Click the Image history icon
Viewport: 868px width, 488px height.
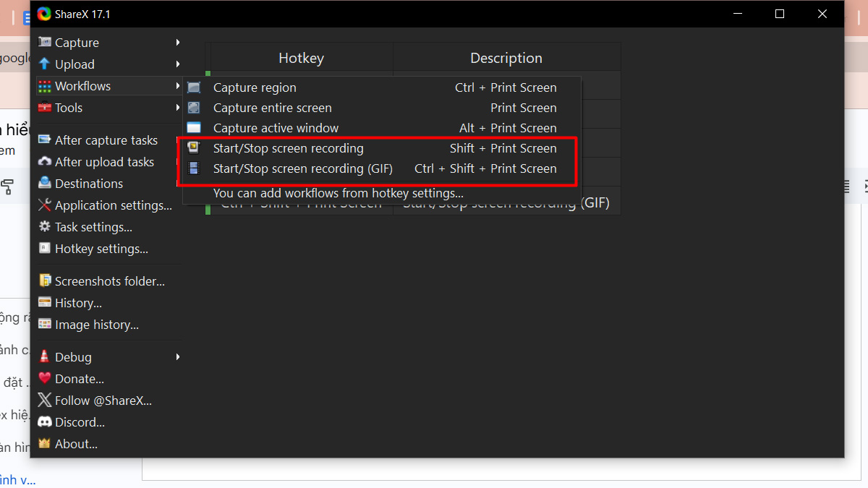[45, 324]
